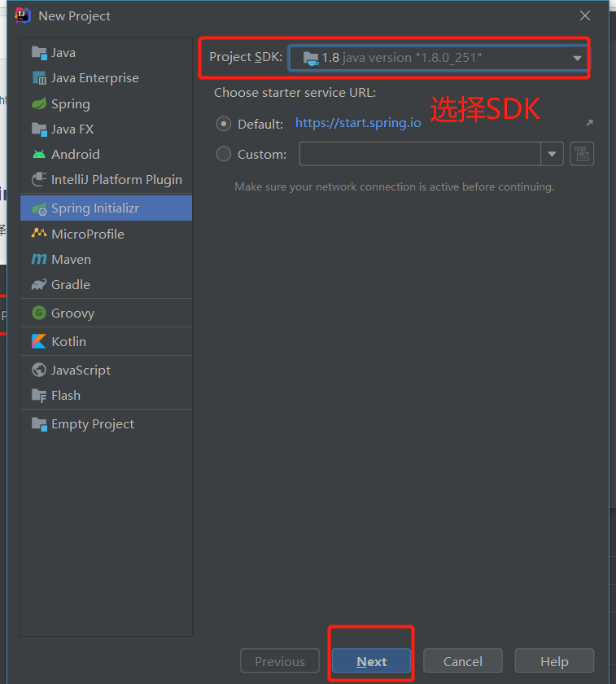616x684 pixels.
Task: Choose the Kotlin project type
Action: pos(107,341)
